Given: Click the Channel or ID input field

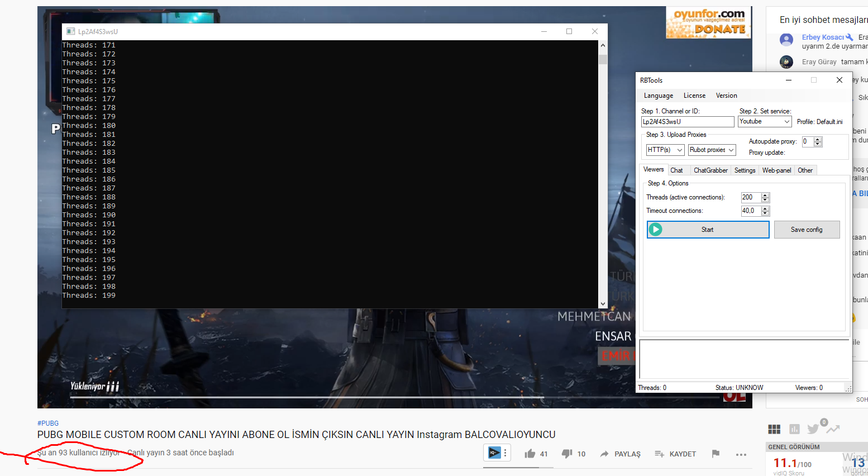Looking at the screenshot, I should [687, 122].
